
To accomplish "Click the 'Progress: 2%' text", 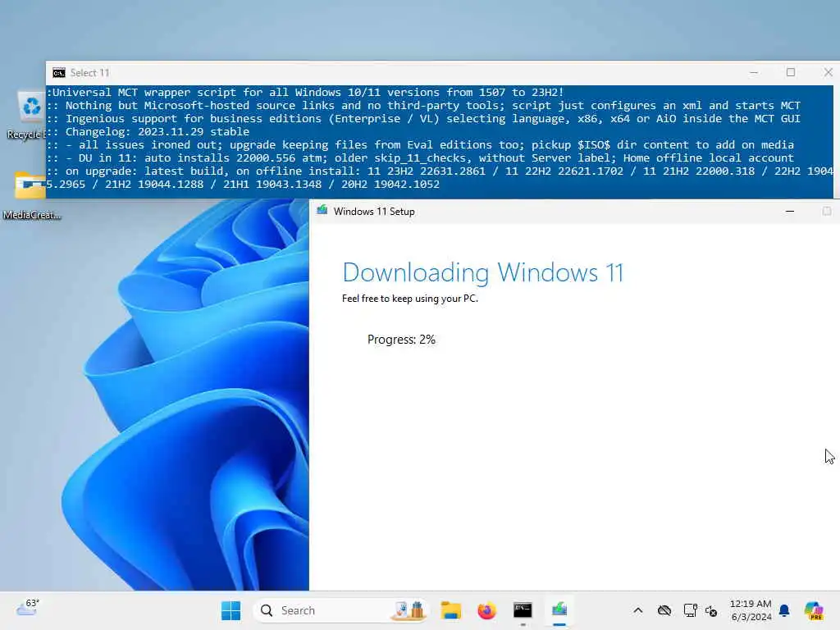I will point(401,340).
